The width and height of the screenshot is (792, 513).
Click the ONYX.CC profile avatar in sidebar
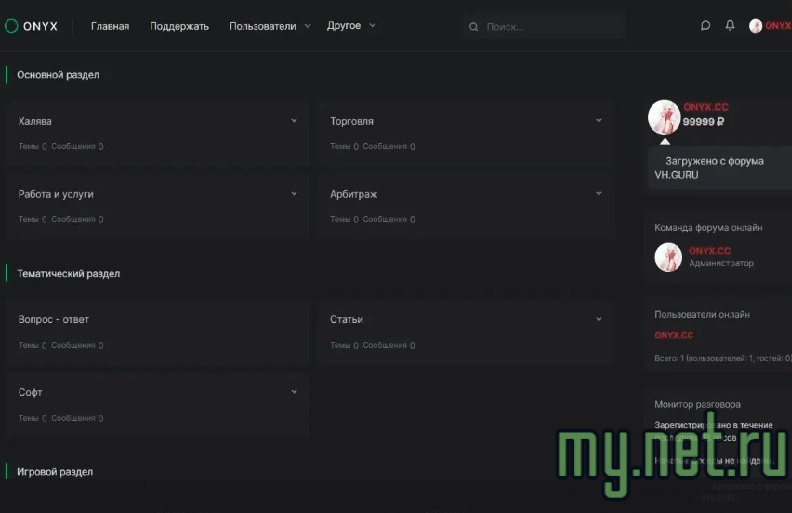(664, 116)
